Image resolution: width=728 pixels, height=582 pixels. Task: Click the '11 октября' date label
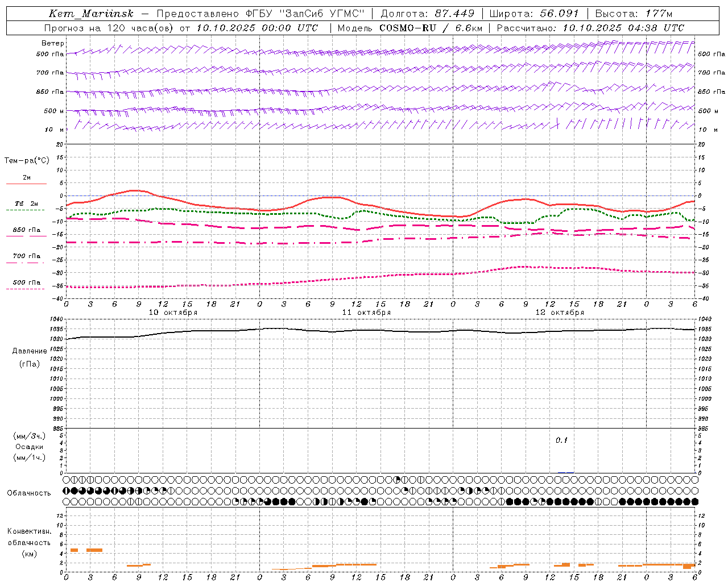[x=367, y=313]
